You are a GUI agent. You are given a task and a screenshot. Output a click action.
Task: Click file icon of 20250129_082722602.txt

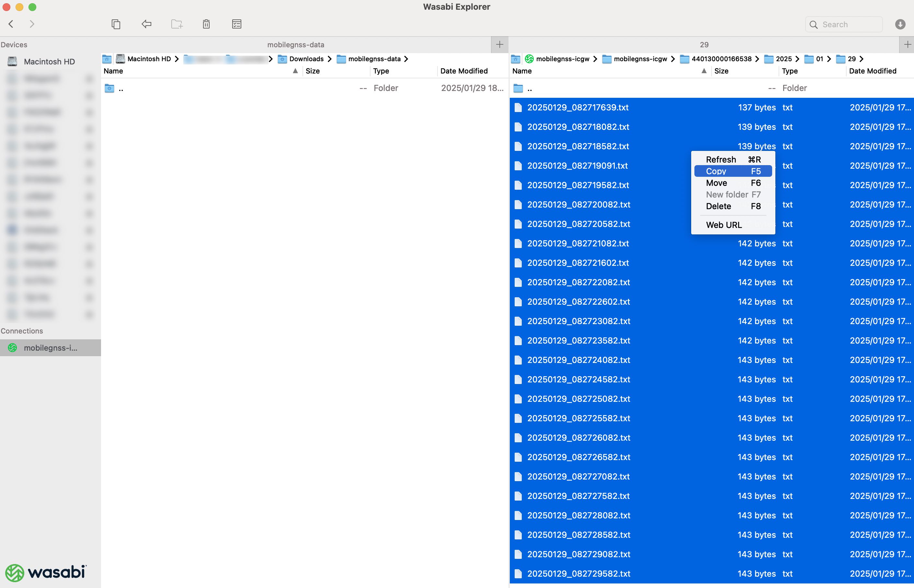tap(518, 302)
